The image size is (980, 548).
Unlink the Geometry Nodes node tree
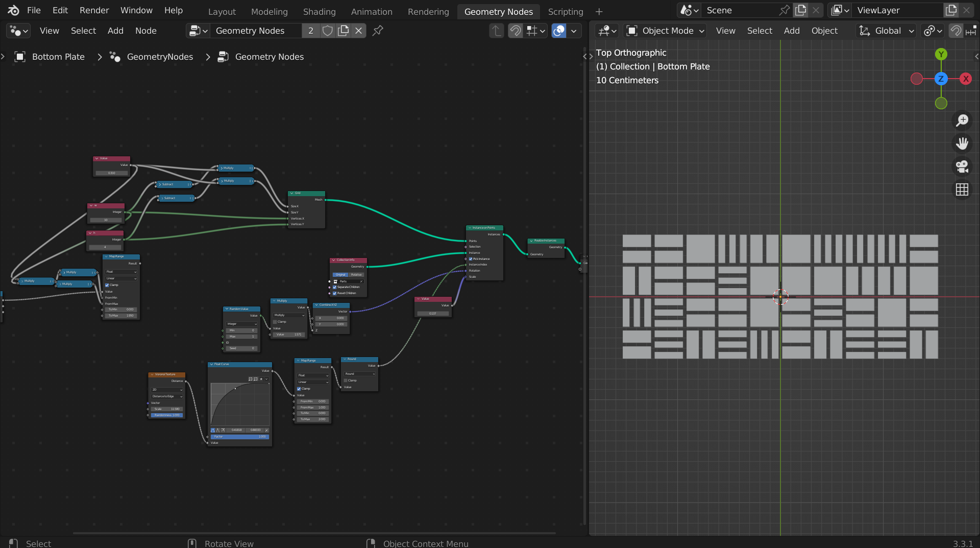point(359,31)
